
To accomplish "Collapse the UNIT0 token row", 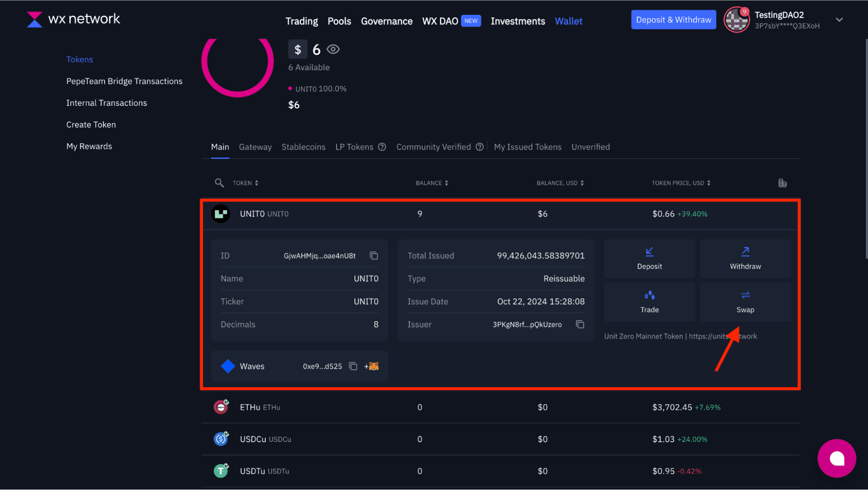I will point(500,214).
